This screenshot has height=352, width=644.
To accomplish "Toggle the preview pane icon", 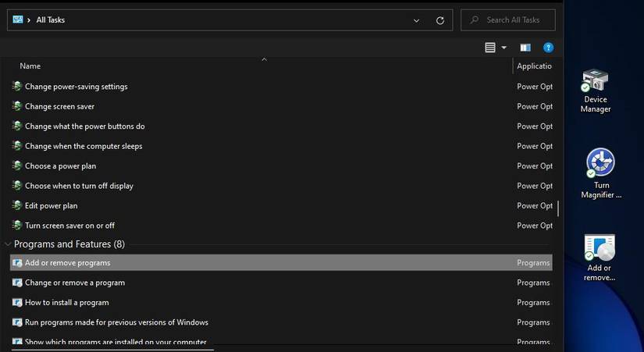I will tap(525, 48).
